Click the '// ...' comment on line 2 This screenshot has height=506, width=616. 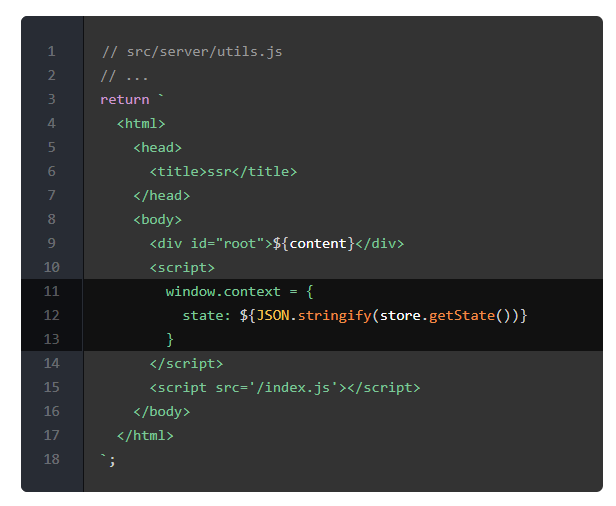coord(125,75)
